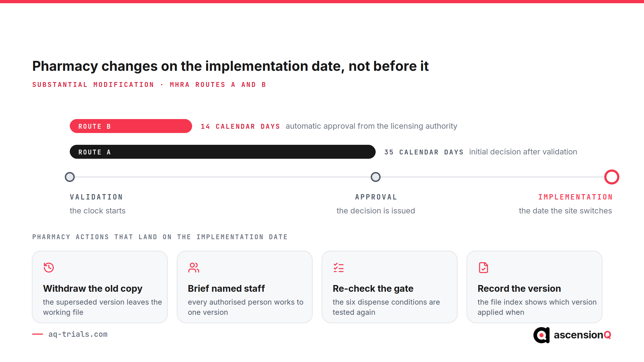The width and height of the screenshot is (644, 362).
Task: Click "the decision is issued" caption
Action: click(x=376, y=211)
